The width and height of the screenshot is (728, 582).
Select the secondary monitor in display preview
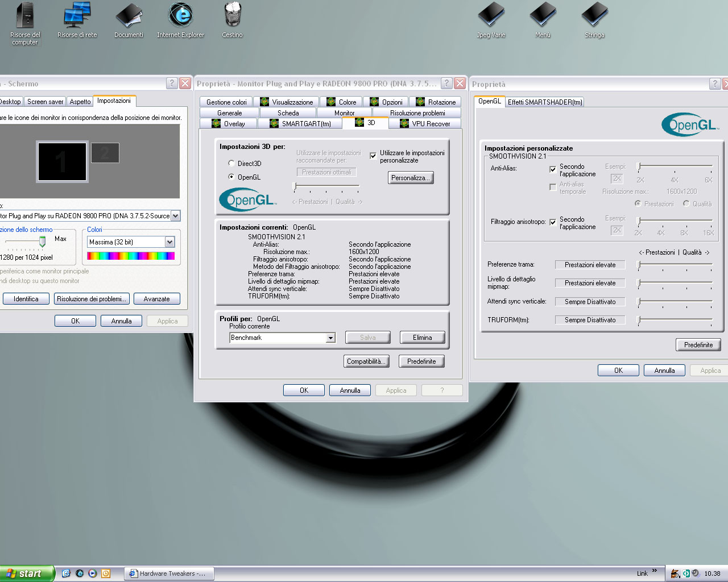[105, 152]
